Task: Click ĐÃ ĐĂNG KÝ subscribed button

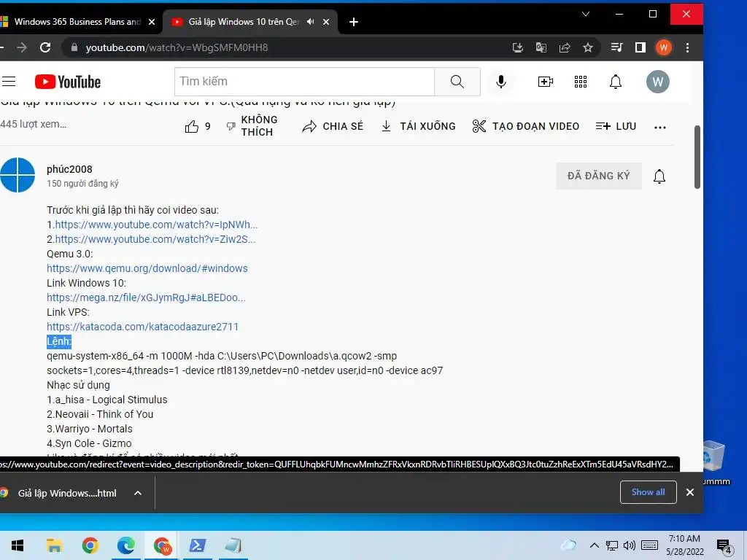Action: [598, 176]
